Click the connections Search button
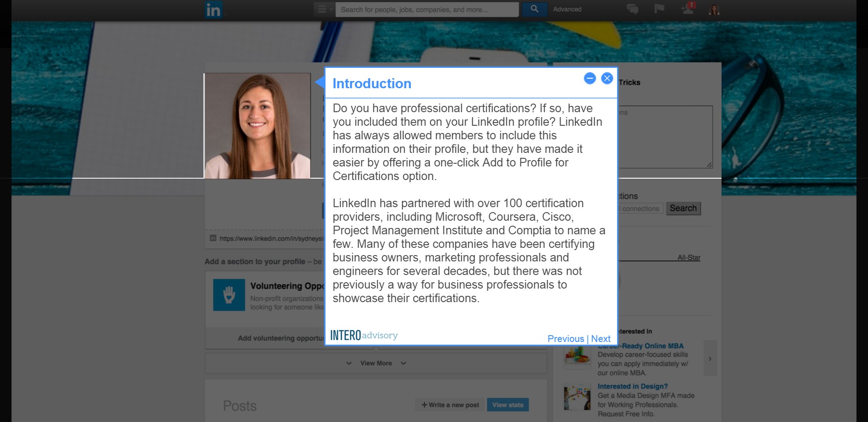 coord(683,208)
